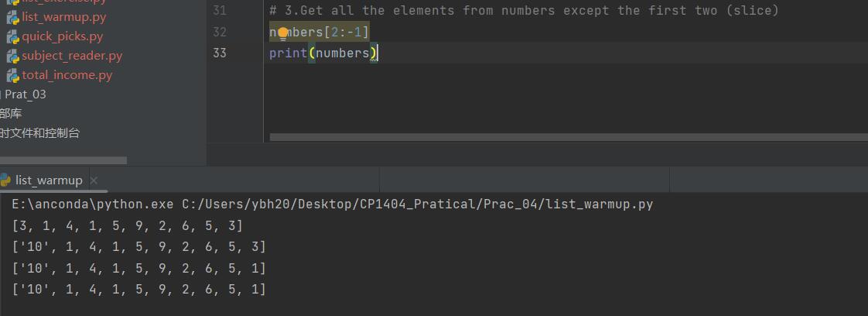Click the intention lightbulb on line 32
868x316 pixels.
[283, 33]
